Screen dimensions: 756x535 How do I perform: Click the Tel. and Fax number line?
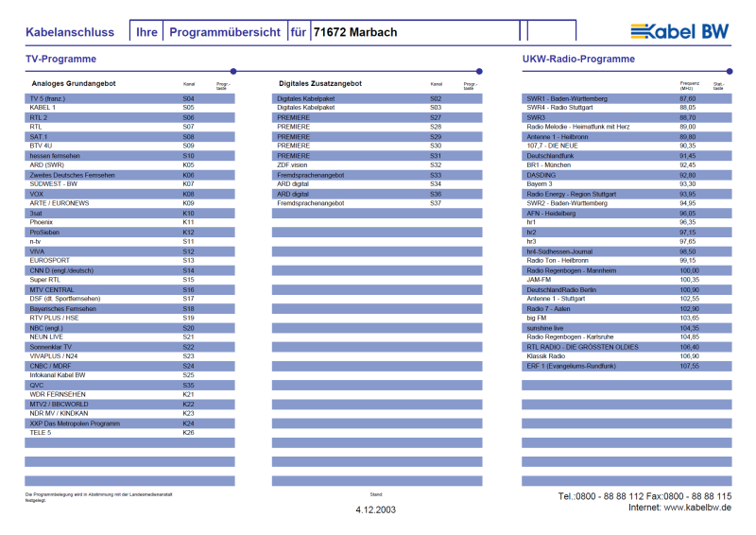click(x=644, y=496)
